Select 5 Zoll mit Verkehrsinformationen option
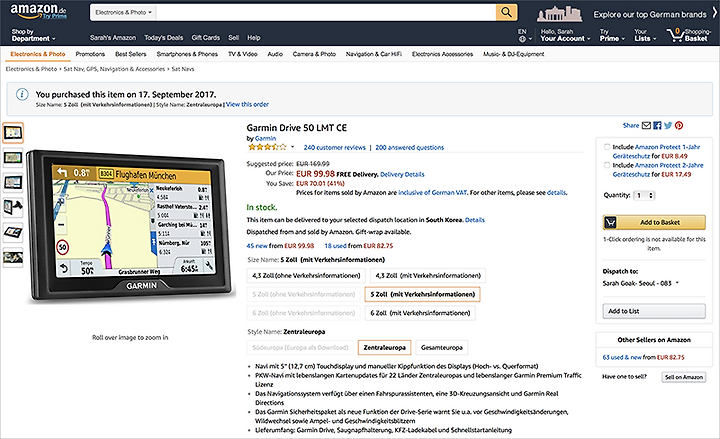This screenshot has height=439, width=720. click(x=422, y=294)
